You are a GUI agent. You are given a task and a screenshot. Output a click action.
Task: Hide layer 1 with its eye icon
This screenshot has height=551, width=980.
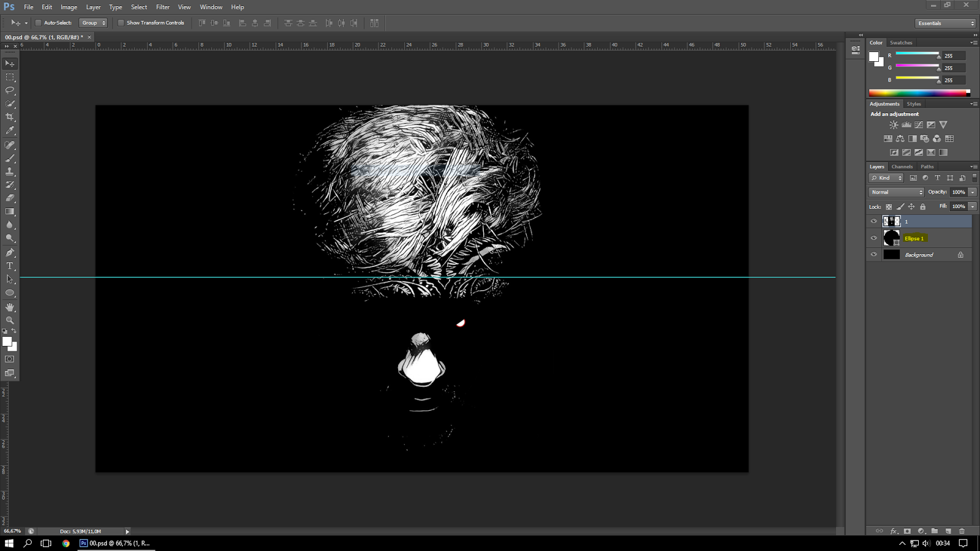[874, 222]
